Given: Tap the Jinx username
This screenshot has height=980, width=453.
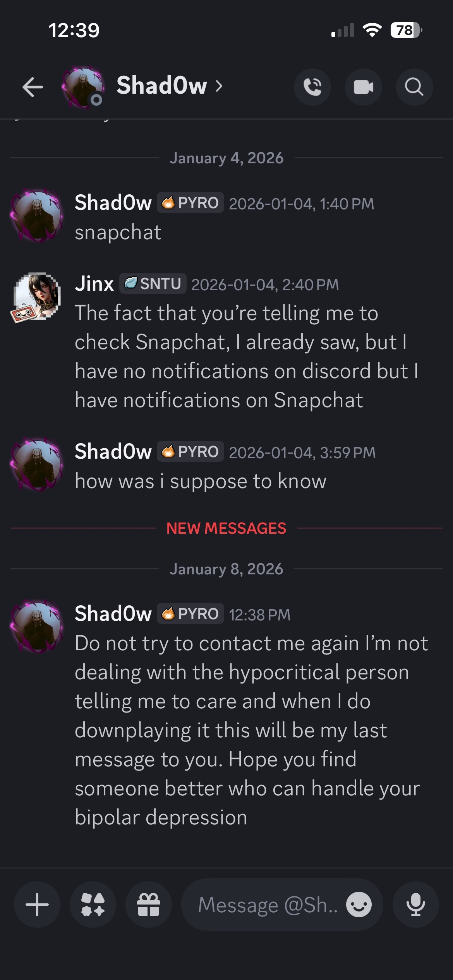Looking at the screenshot, I should [x=94, y=284].
